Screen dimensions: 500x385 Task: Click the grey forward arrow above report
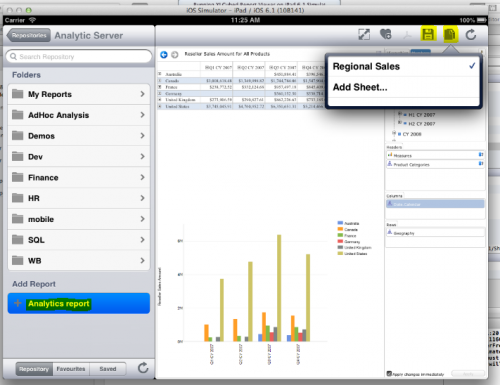click(175, 54)
